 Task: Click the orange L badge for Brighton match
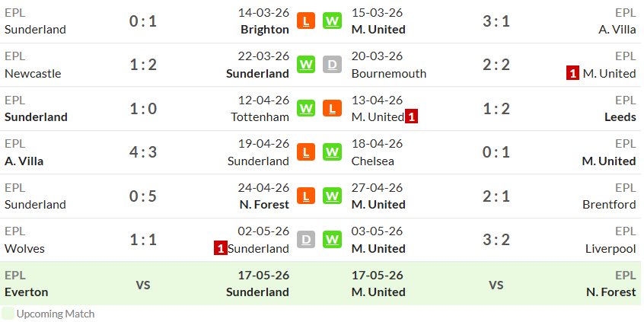(x=305, y=21)
